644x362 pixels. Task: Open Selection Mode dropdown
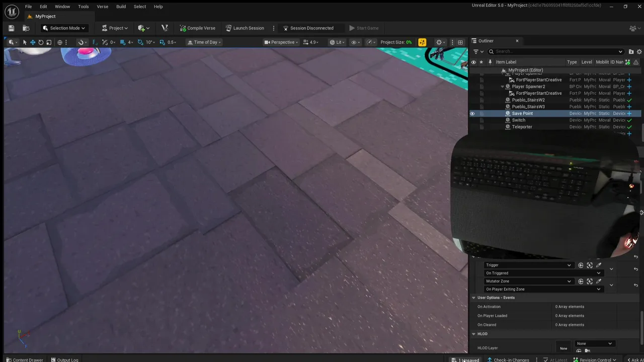(x=64, y=28)
